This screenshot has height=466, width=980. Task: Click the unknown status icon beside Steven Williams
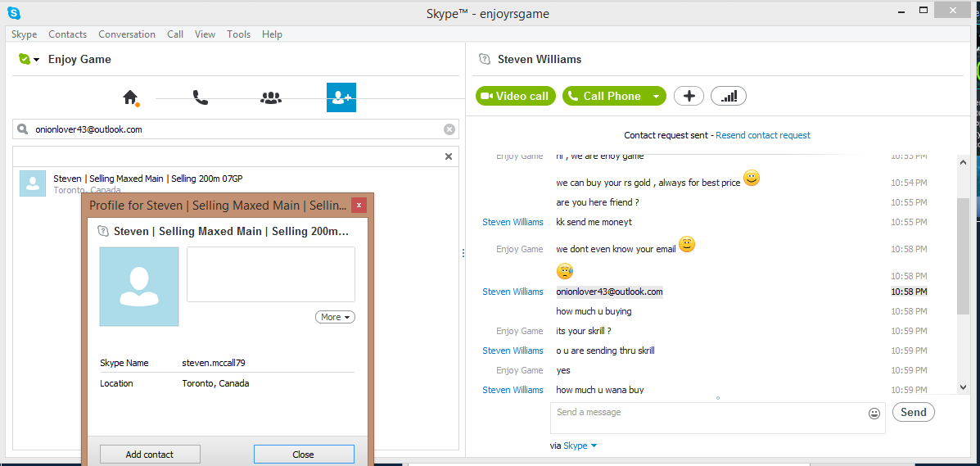pyautogui.click(x=484, y=60)
